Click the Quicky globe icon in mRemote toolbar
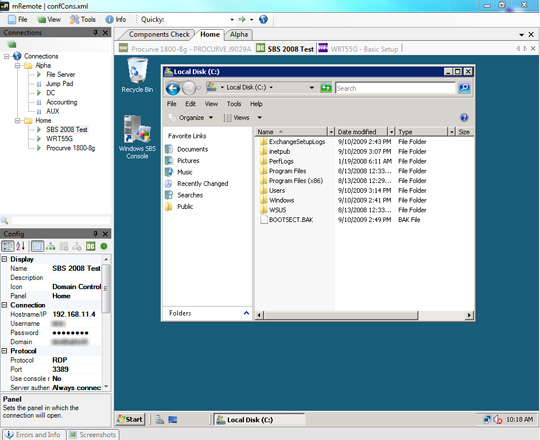 tap(263, 19)
